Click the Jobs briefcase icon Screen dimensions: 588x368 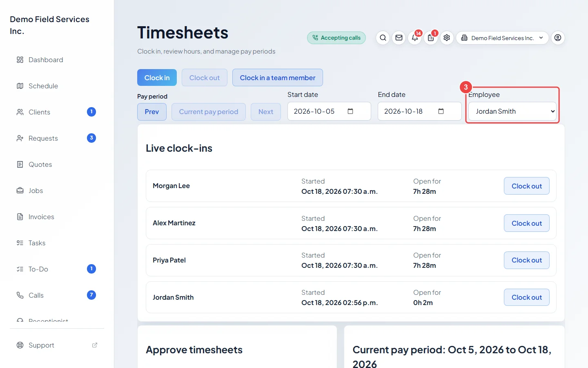(20, 191)
